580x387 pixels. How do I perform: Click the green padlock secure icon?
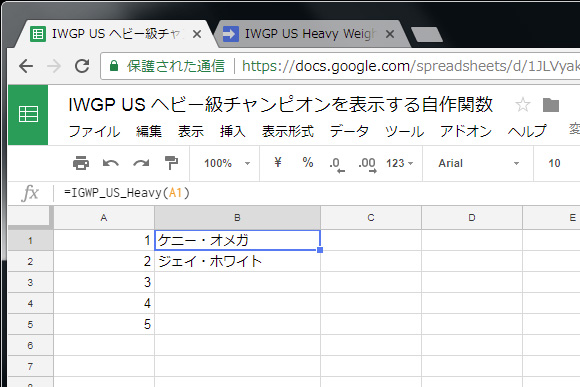click(114, 66)
